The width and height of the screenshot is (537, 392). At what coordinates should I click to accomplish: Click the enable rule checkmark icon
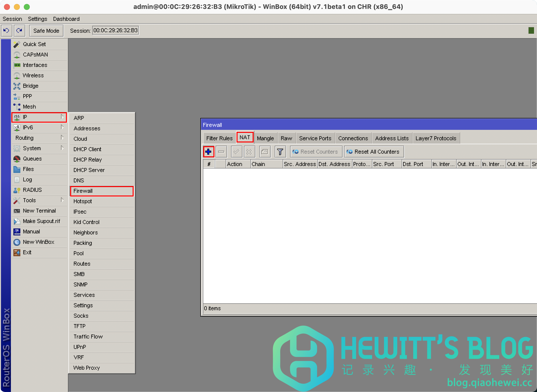pyautogui.click(x=237, y=152)
